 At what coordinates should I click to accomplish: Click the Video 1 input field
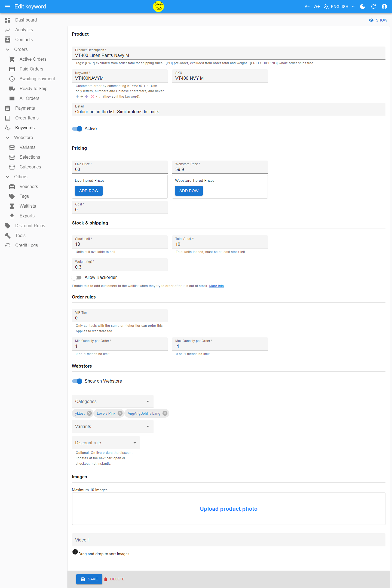pos(229,540)
